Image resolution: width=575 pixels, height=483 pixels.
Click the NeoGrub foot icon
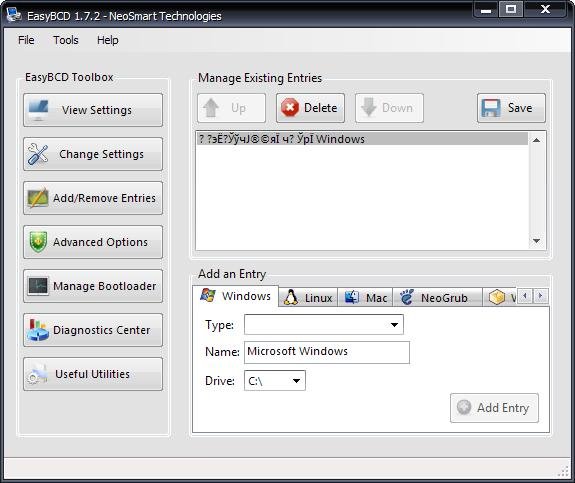point(406,297)
